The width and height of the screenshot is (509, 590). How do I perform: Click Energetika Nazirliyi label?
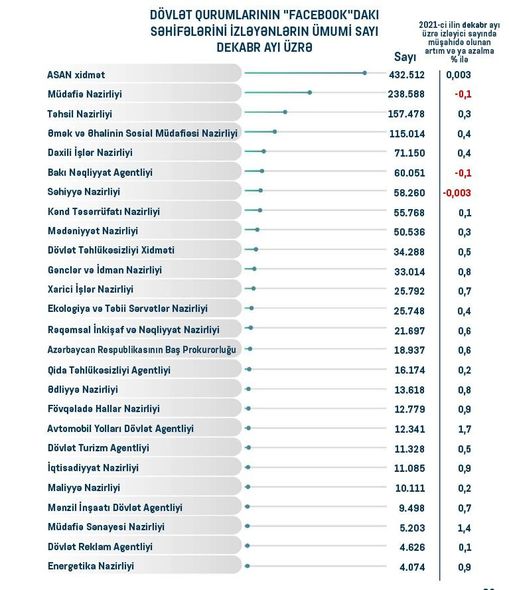point(91,566)
